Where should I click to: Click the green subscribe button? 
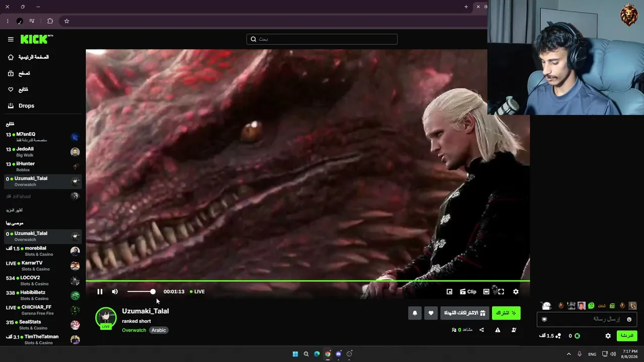pyautogui.click(x=506, y=313)
